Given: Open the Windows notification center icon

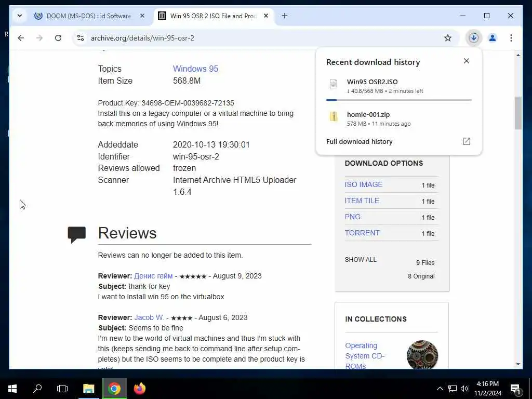Looking at the screenshot, I should tap(515, 389).
